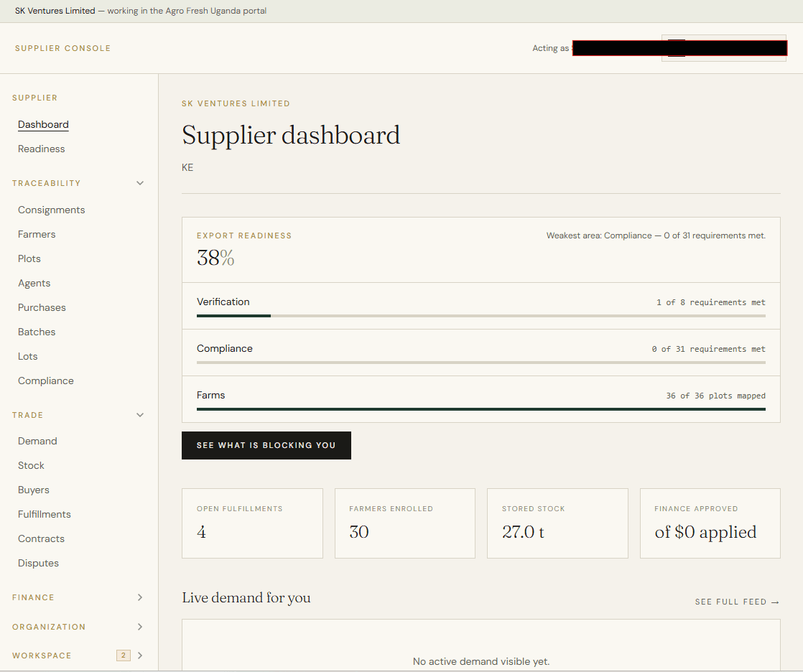
Task: Navigate to Purchases
Action: (x=42, y=307)
